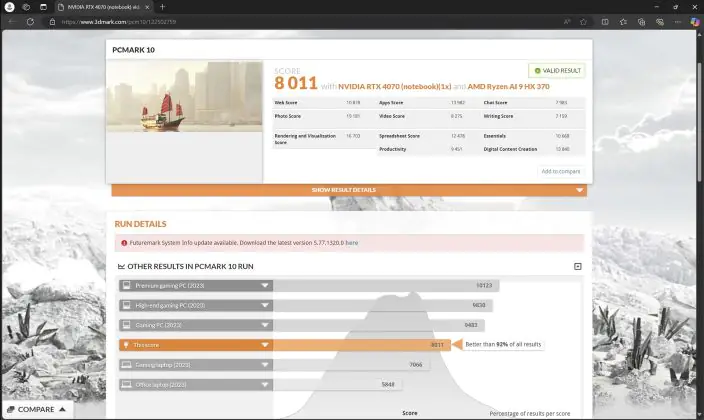Open the NVIDIA RTX 4070 (notebook) link

pyautogui.click(x=395, y=86)
